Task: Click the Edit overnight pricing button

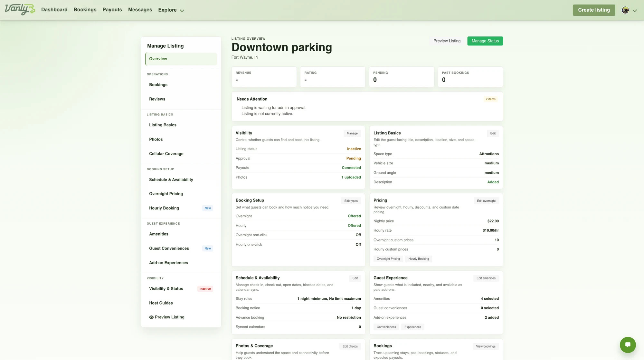Action: (x=486, y=201)
